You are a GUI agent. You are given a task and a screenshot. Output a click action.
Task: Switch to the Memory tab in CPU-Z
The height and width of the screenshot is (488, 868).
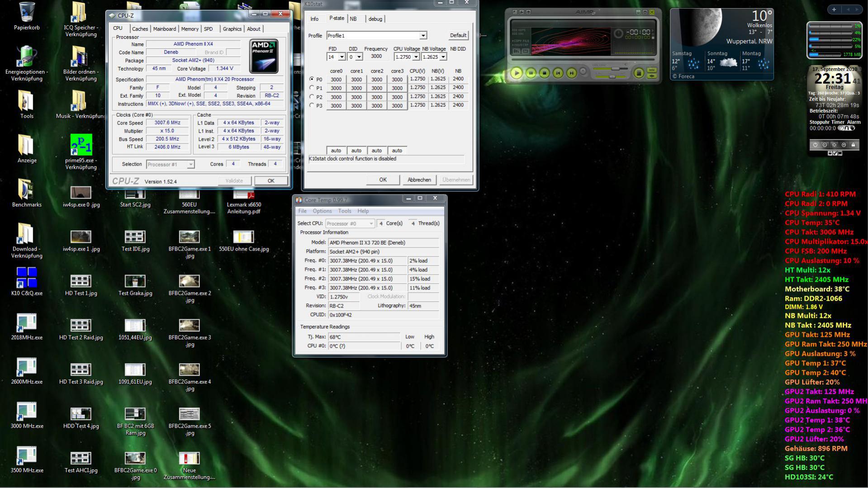(x=190, y=29)
